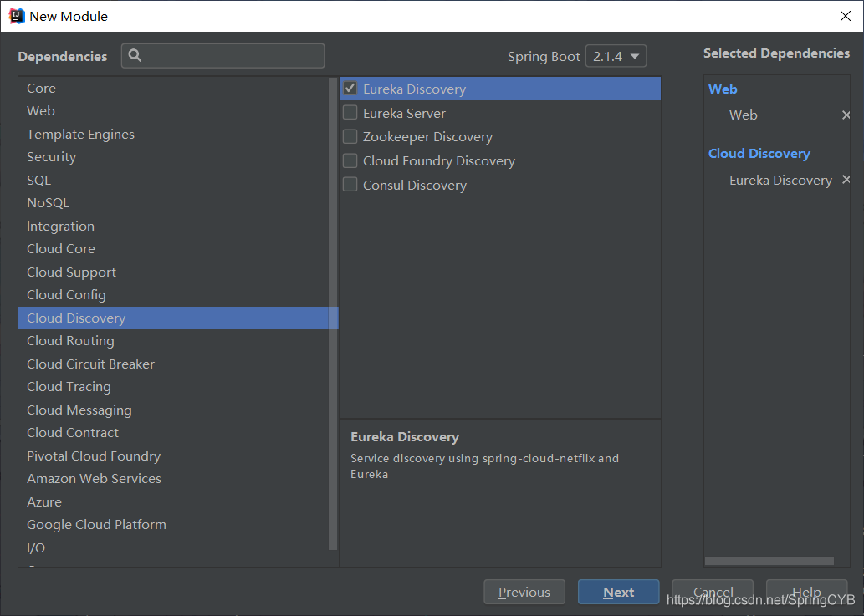
Task: Check the Eureka Server checkbox
Action: point(350,112)
